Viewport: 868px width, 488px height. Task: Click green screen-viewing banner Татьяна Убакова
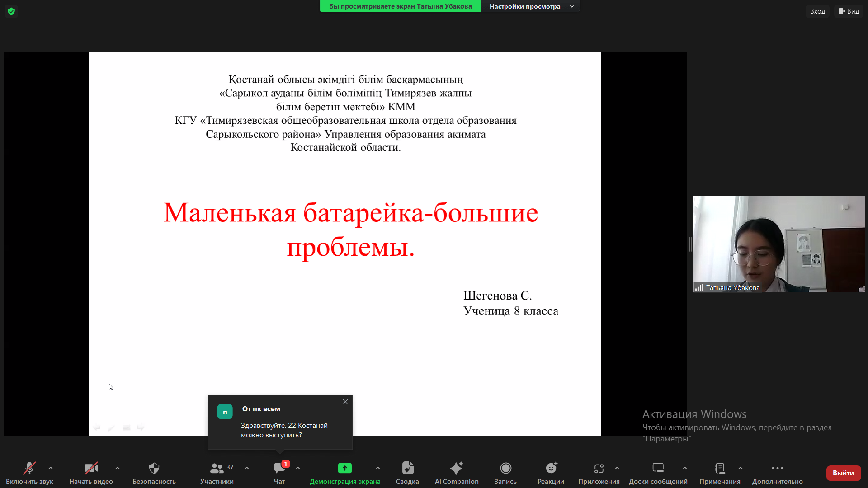(401, 6)
